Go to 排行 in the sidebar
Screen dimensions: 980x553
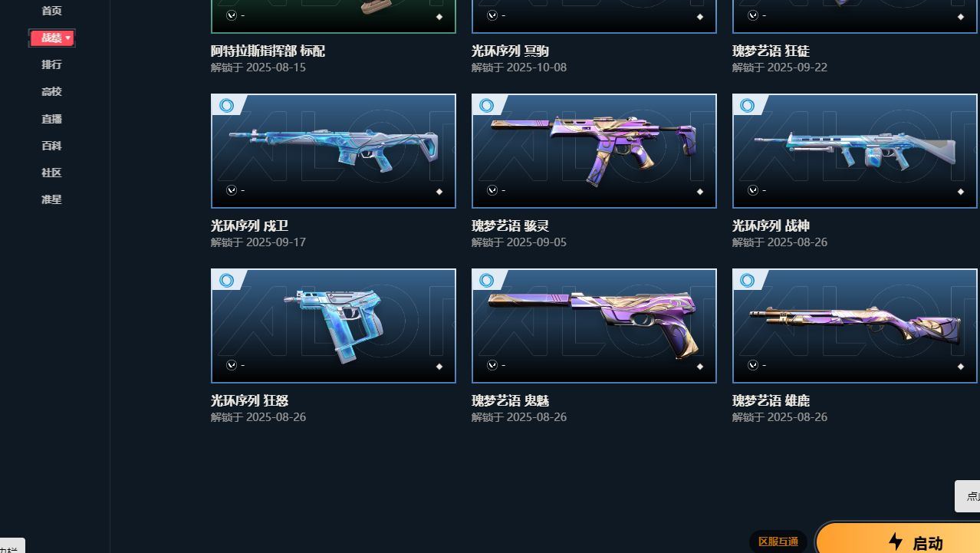coord(51,64)
